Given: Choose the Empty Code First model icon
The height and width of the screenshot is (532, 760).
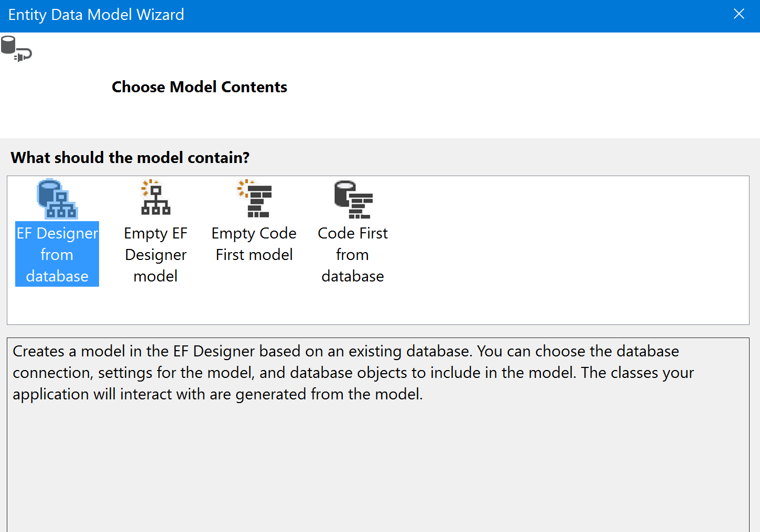Looking at the screenshot, I should point(254,198).
